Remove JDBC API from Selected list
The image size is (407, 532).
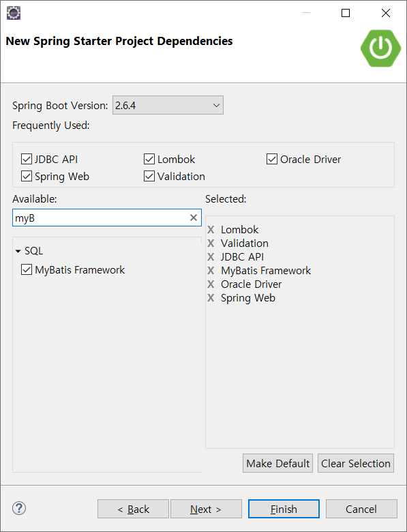(x=211, y=257)
